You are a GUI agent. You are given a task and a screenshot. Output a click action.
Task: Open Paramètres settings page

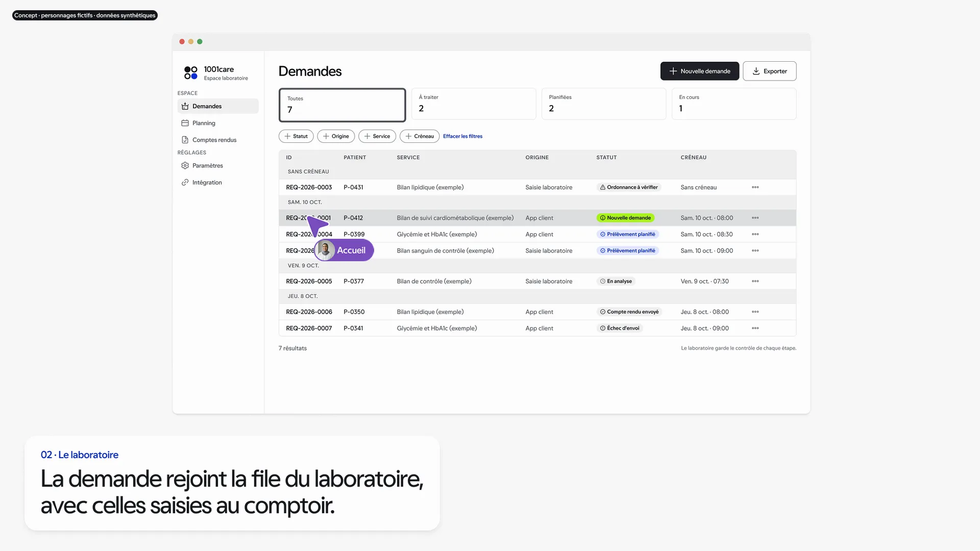(x=218, y=165)
